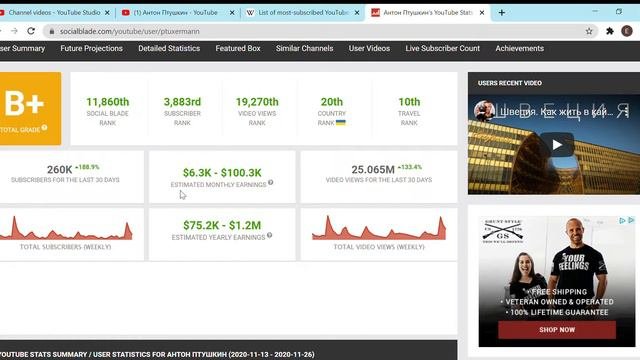Play the user's recent video

click(557, 144)
